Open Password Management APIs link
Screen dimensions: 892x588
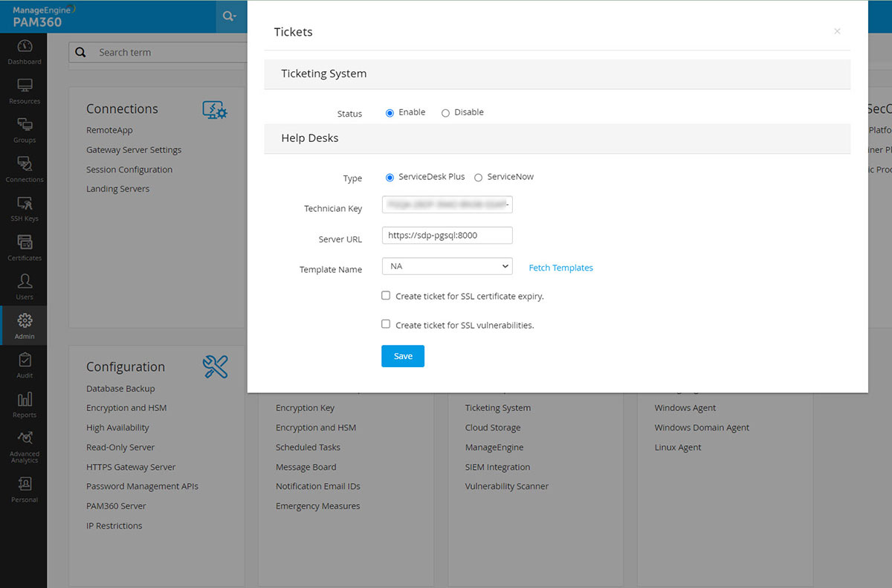pos(142,486)
